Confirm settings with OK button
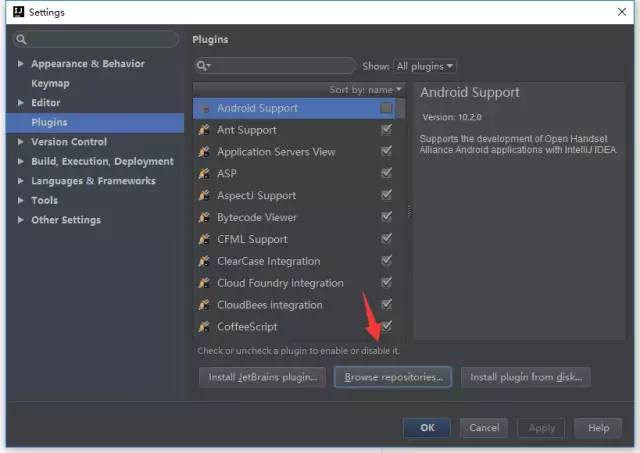Viewport: 640px width, 453px height. [427, 428]
